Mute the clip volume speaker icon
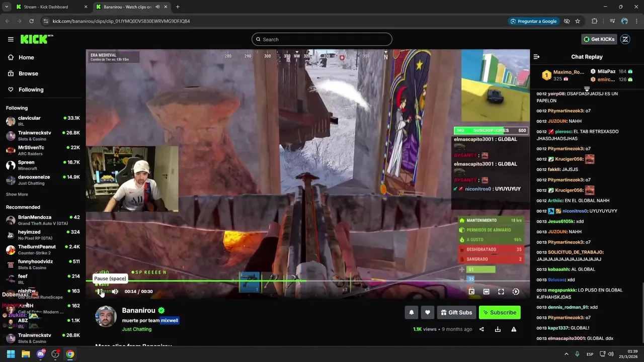The image size is (644, 362). point(115,292)
